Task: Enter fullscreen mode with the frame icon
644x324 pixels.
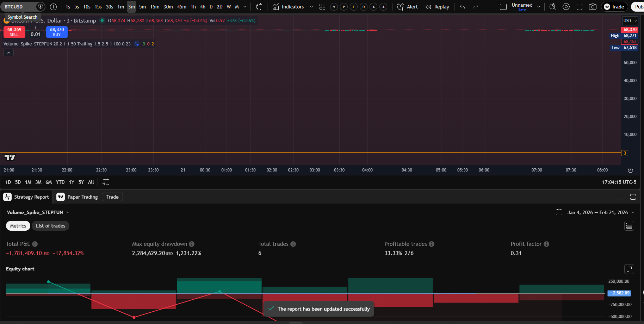Action: (580, 6)
